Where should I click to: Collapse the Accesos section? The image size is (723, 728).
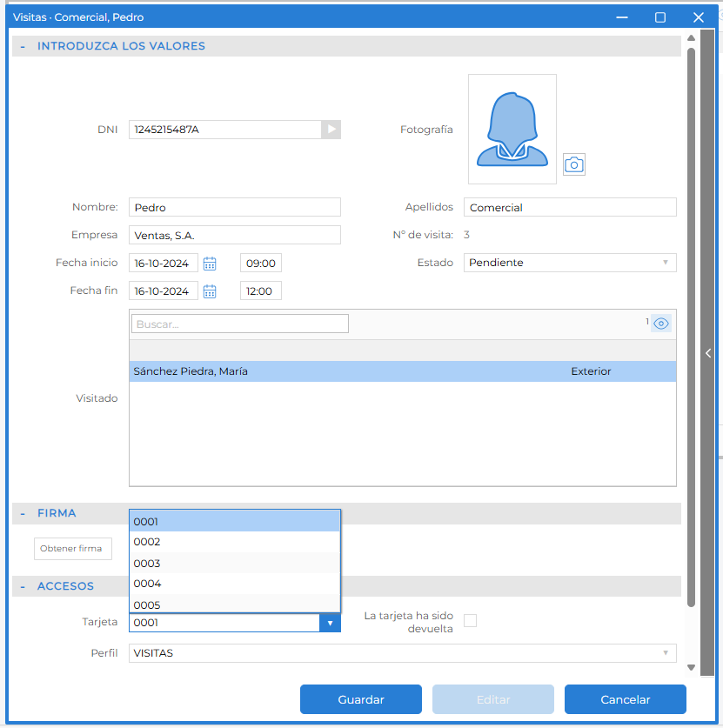point(23,586)
